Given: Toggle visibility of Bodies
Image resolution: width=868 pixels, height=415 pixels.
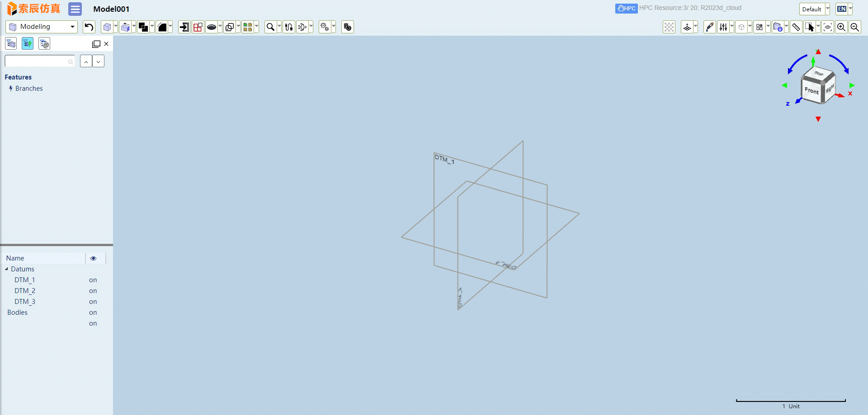Looking at the screenshot, I should click(x=93, y=312).
